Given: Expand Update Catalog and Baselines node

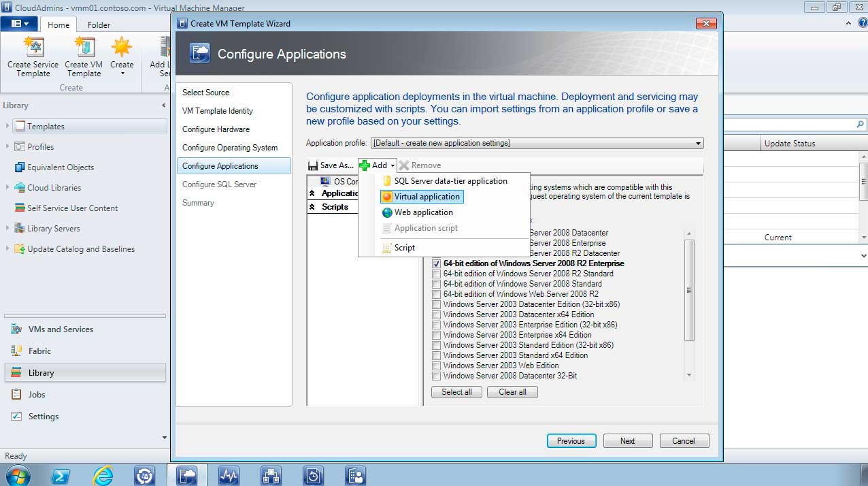Looking at the screenshot, I should click(7, 249).
